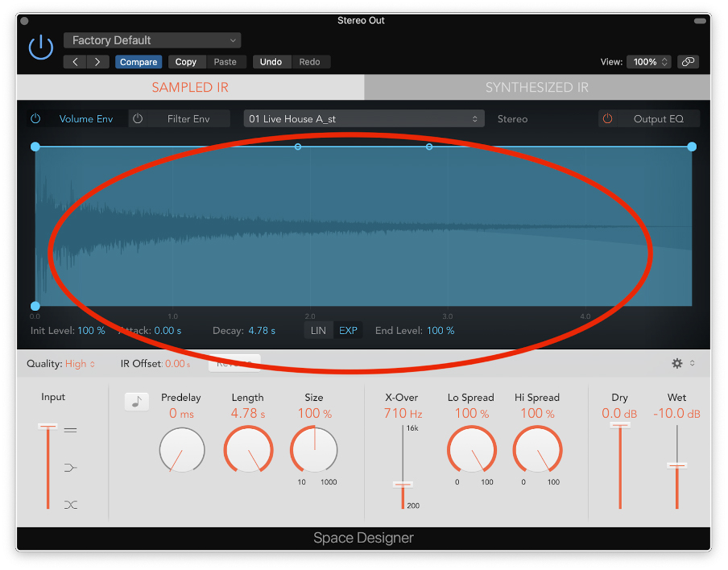Go to the next preset arrow
Screen dimensions: 728x570
click(97, 62)
